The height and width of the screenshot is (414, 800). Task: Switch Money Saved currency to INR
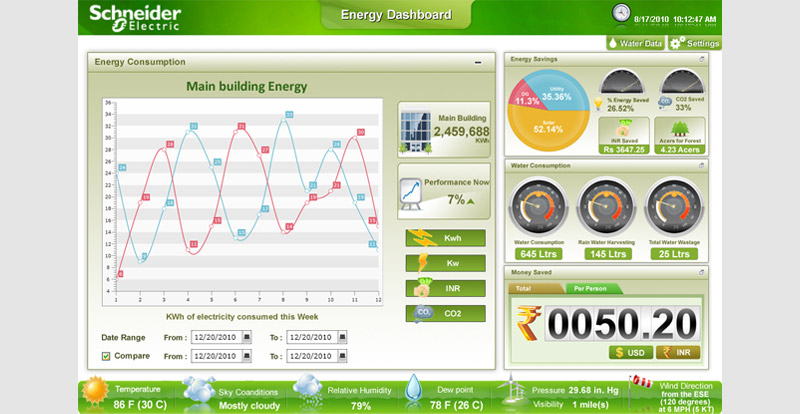(x=679, y=352)
